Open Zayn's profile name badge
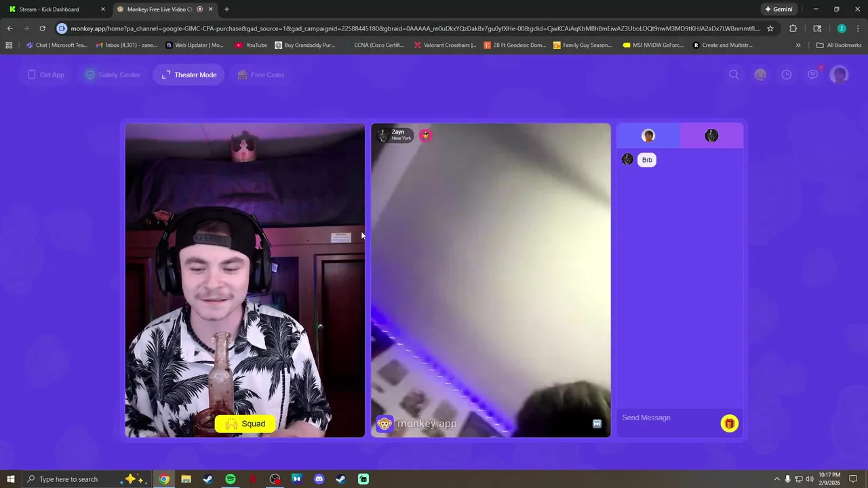This screenshot has width=868, height=488. tap(395, 135)
